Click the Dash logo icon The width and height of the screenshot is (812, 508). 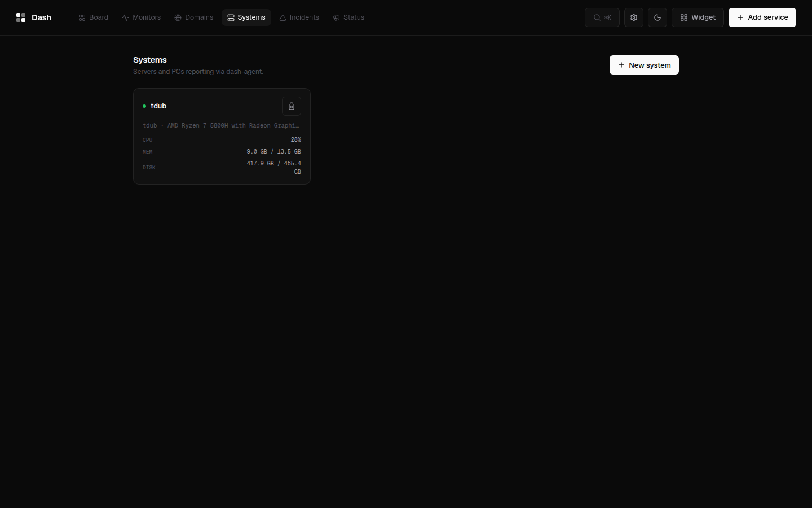21,17
